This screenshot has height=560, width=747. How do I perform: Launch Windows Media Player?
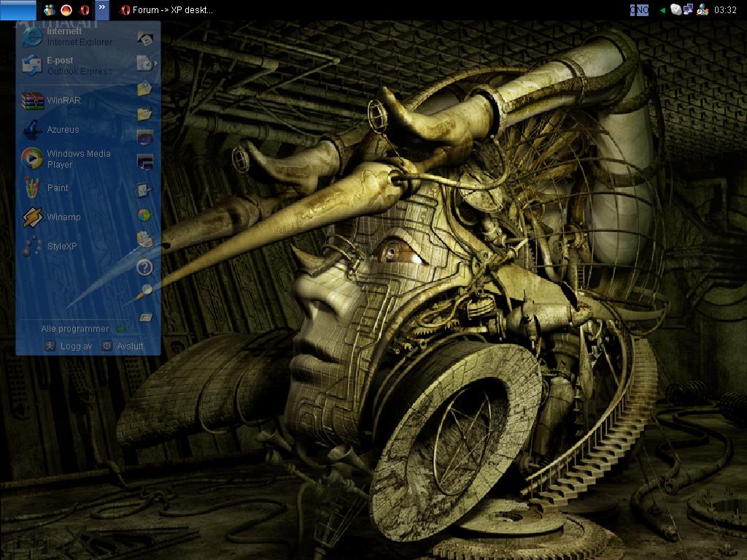point(66,159)
